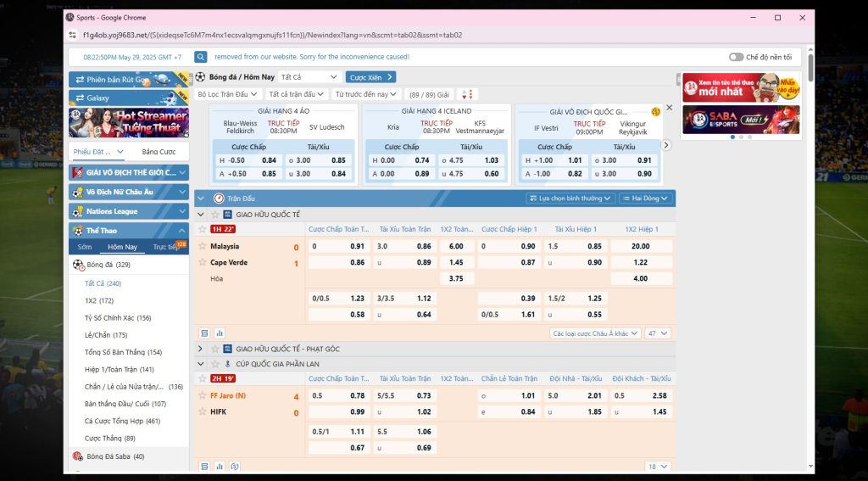This screenshot has width=868, height=481.
Task: Open the Galaxy banner button
Action: (x=129, y=98)
